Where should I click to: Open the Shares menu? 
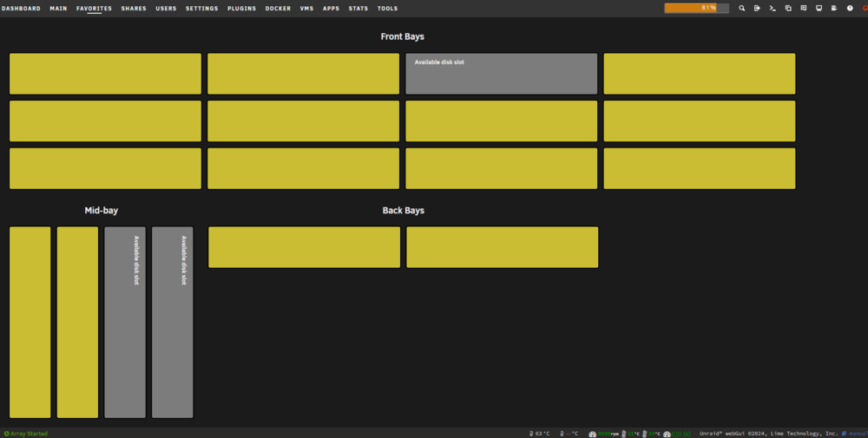[x=134, y=9]
